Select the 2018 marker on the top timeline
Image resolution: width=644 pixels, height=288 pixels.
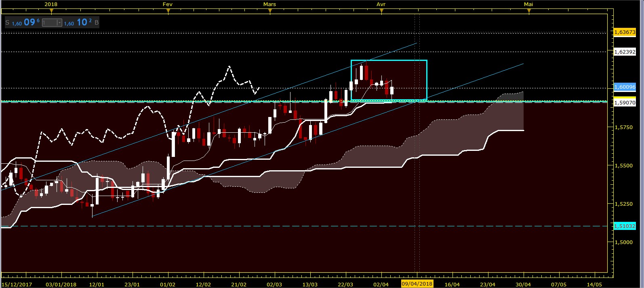pos(51,4)
